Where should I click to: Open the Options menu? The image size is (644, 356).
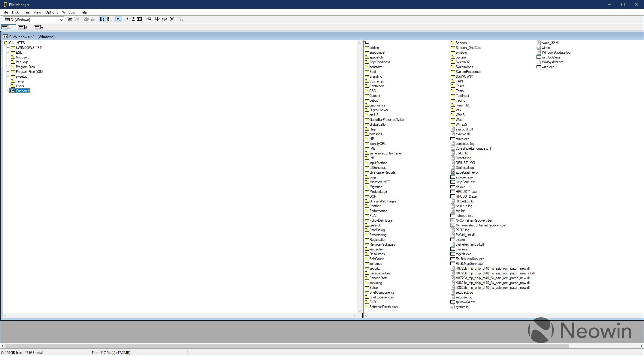[52, 12]
